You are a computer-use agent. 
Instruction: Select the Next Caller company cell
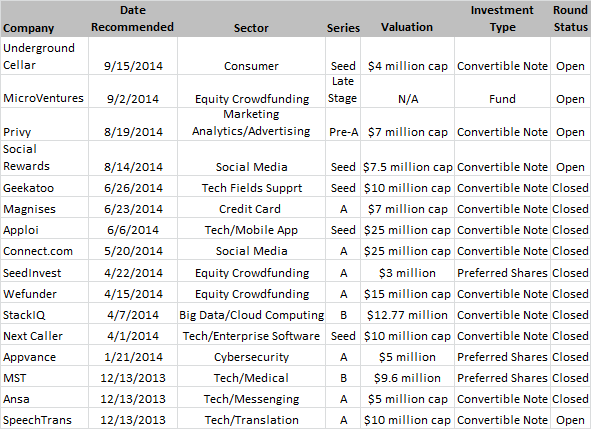[x=44, y=336]
